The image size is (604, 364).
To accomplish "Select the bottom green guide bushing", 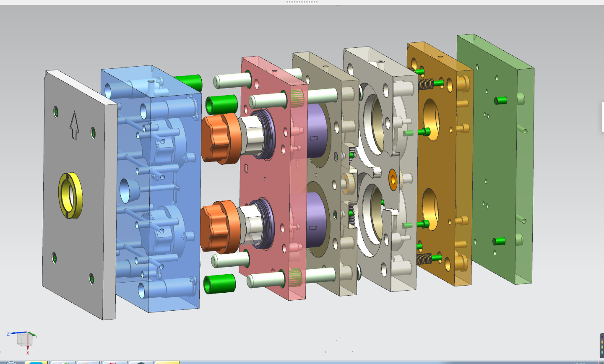I will point(219,283).
